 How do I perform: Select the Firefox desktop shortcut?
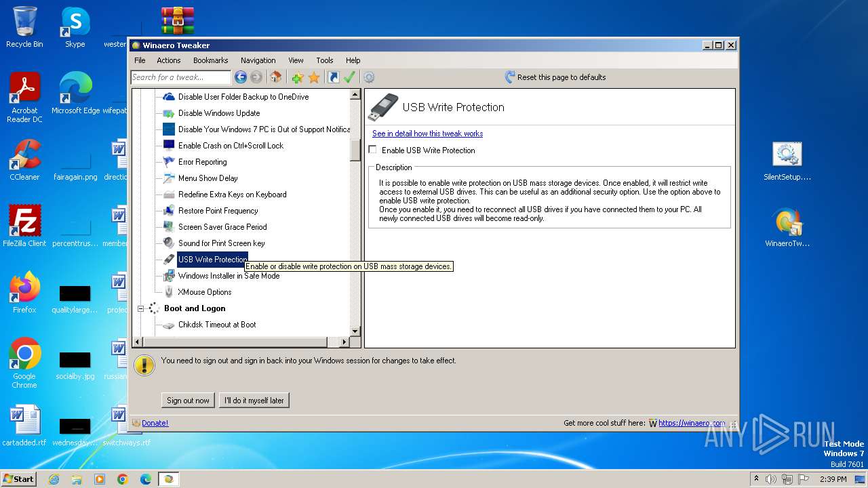[x=24, y=292]
